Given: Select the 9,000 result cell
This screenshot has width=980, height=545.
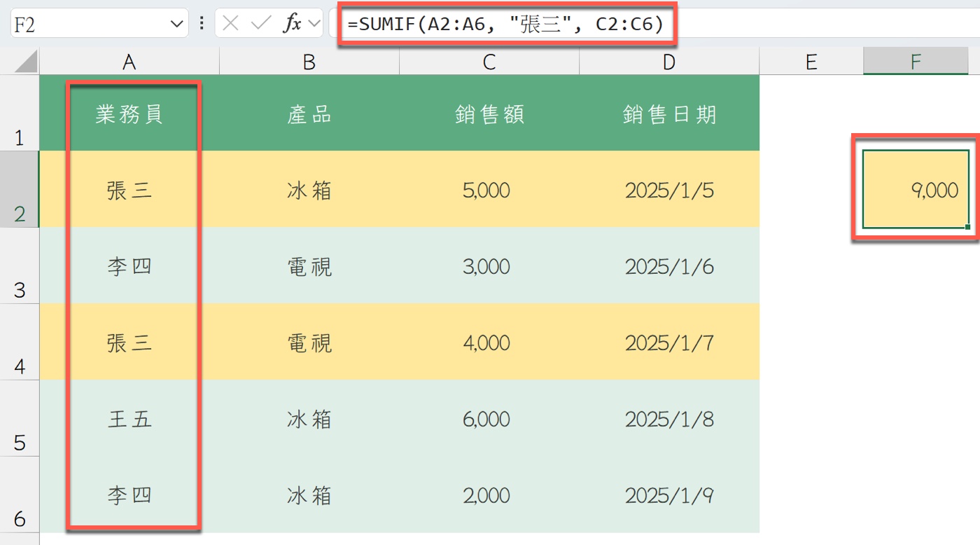Looking at the screenshot, I should point(915,189).
